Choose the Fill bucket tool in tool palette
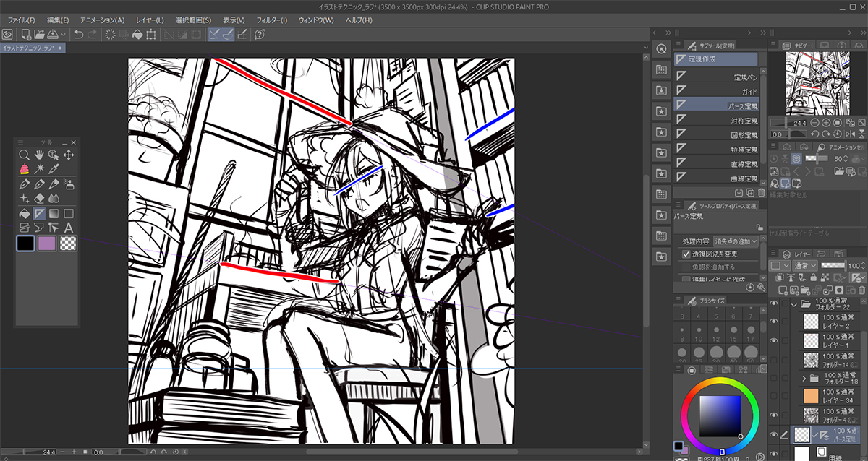The height and width of the screenshot is (461, 868). [x=25, y=213]
